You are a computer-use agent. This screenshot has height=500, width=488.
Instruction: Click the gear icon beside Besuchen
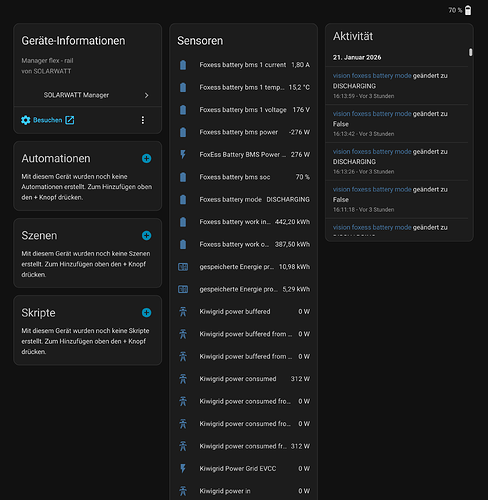[26, 120]
